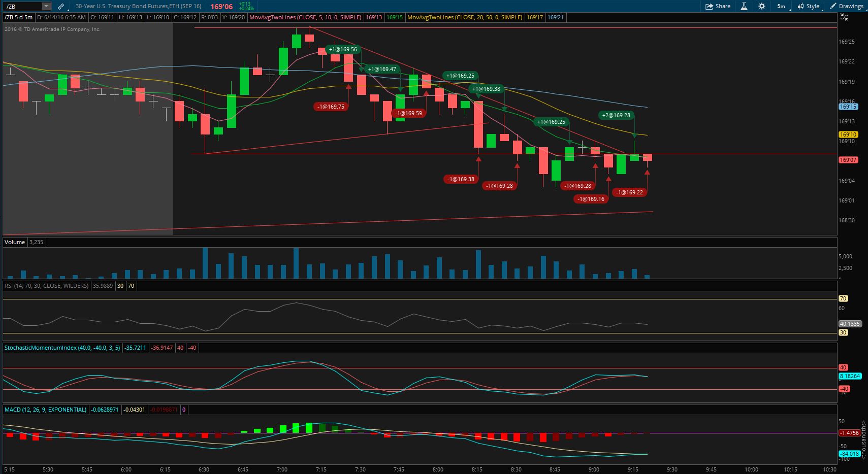Click the -1.4756 MACD histogram value tag

[849, 433]
